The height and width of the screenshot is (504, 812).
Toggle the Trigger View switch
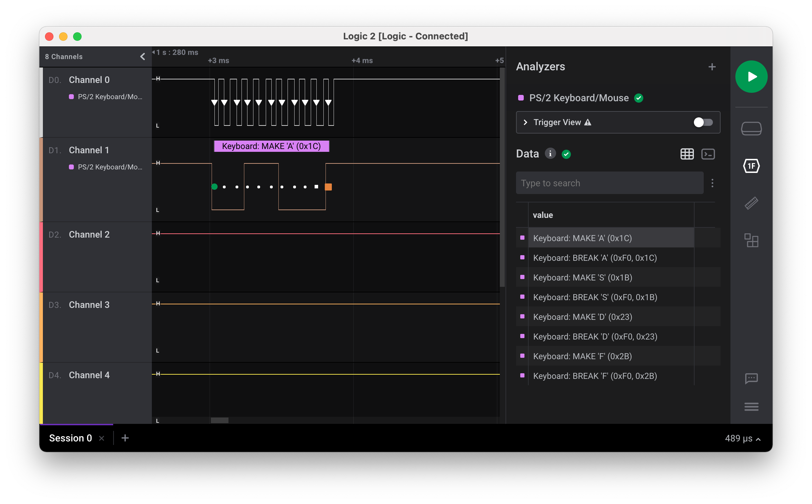click(703, 122)
